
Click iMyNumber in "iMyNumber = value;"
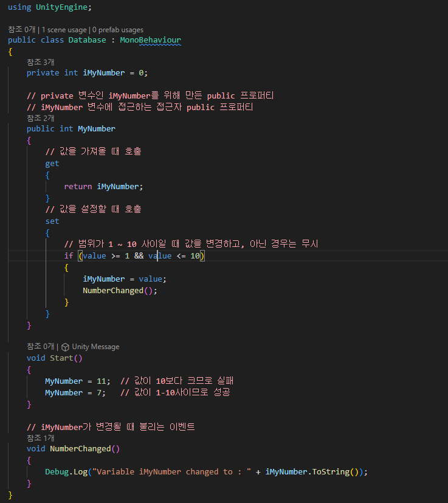[104, 279]
